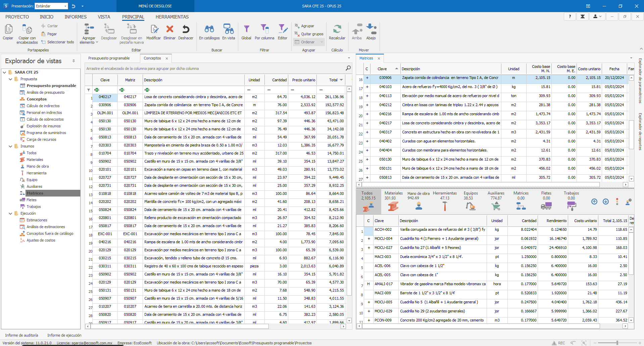Click the help question mark button
The image size is (644, 346).
tap(570, 16)
